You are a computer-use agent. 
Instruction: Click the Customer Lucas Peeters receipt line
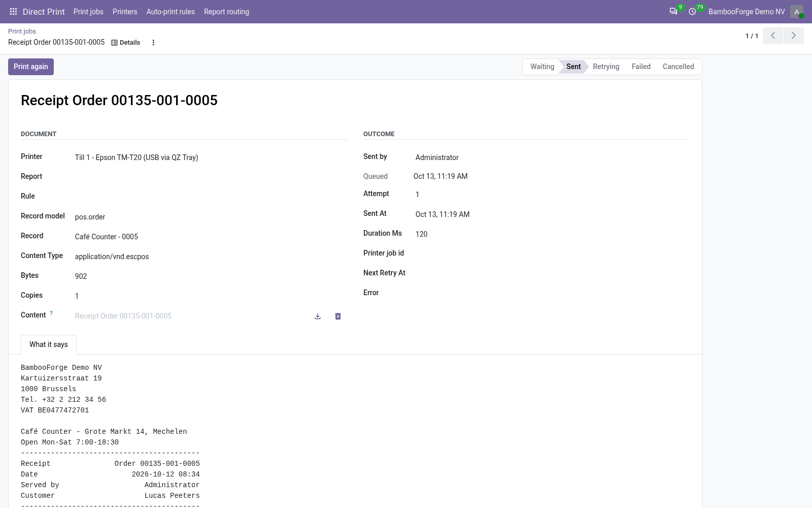[x=110, y=495]
